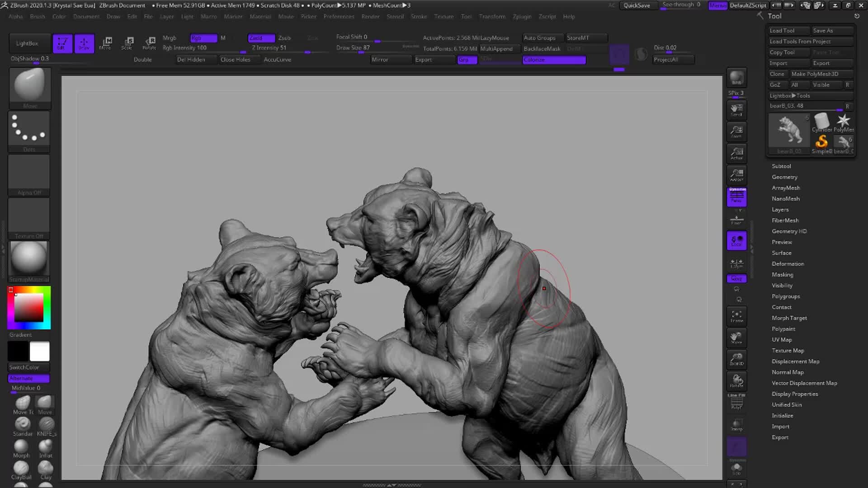Open the Zplugin menu
This screenshot has width=868, height=488.
522,16
